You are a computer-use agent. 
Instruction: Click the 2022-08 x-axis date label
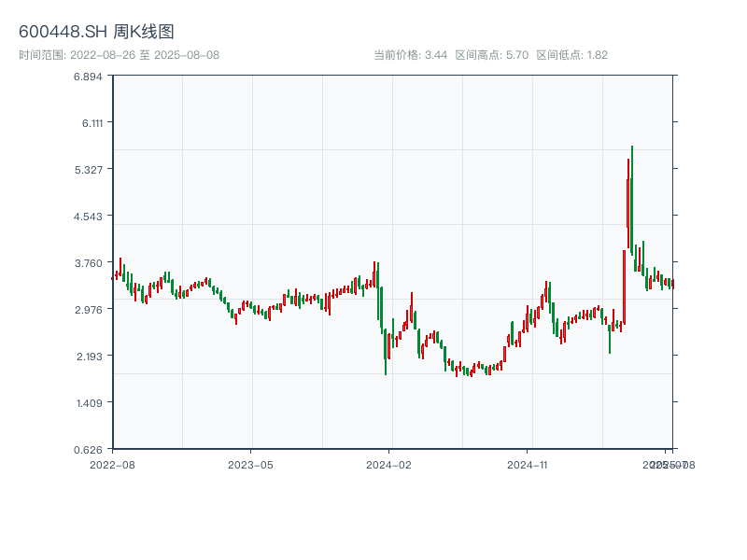point(112,463)
